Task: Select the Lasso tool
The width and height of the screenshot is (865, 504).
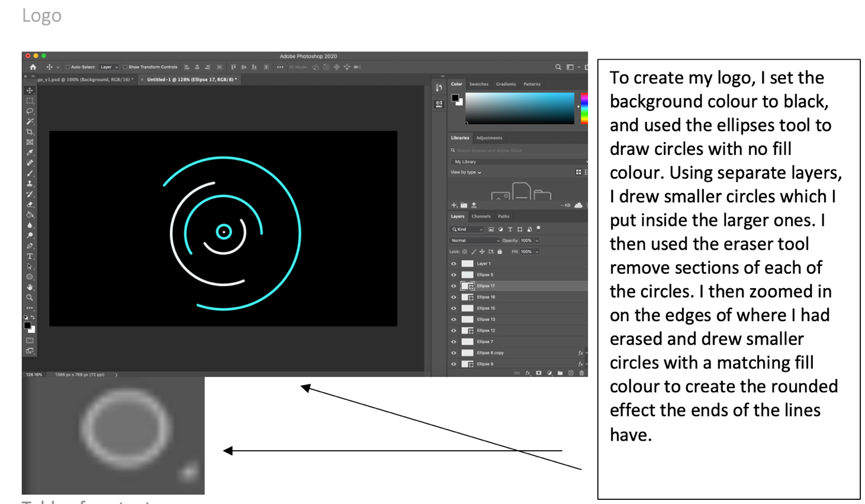Action: (x=30, y=111)
